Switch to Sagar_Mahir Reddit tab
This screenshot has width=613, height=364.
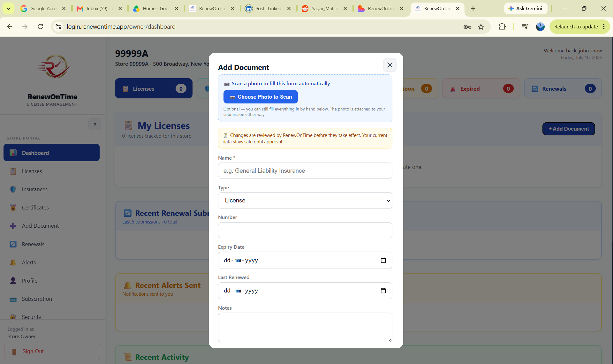[324, 9]
